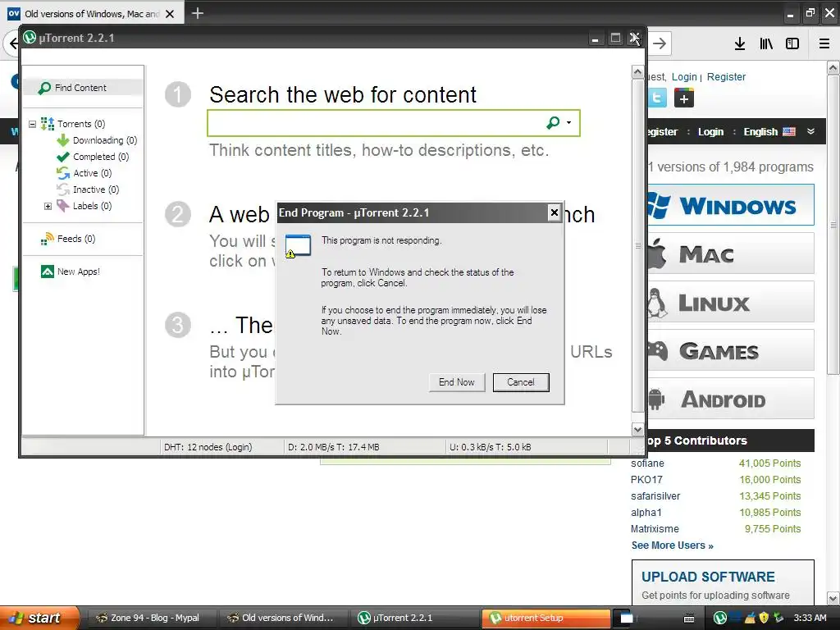Click the Twitter share icon
This screenshot has width=840, height=630.
coord(657,98)
